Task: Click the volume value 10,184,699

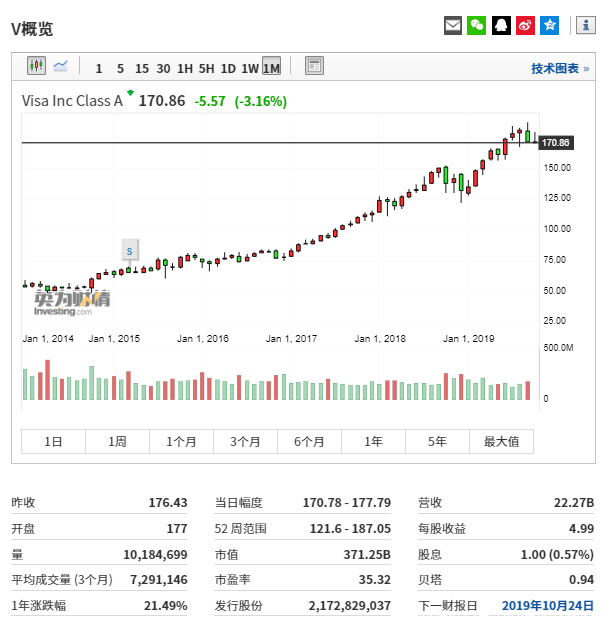Action: coord(155,555)
